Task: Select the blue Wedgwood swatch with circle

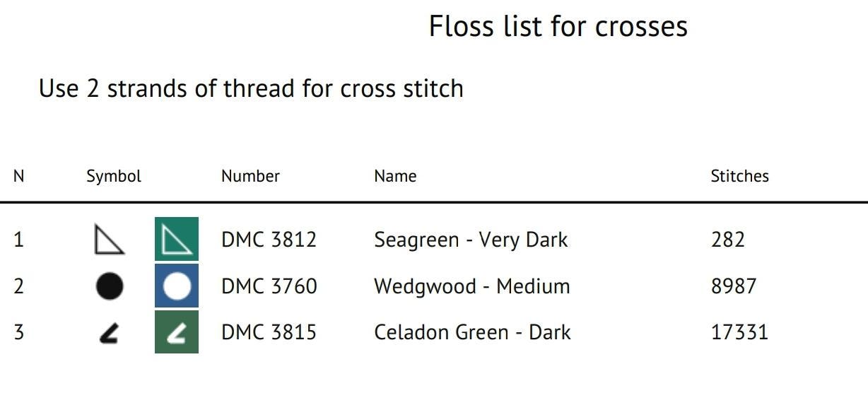Action: coord(177,286)
